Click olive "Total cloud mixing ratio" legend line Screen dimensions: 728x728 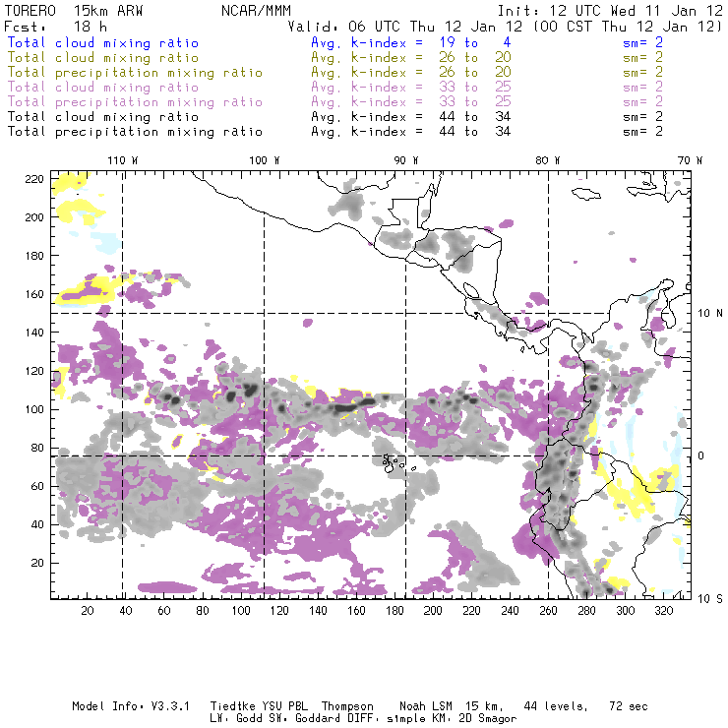[x=103, y=58]
